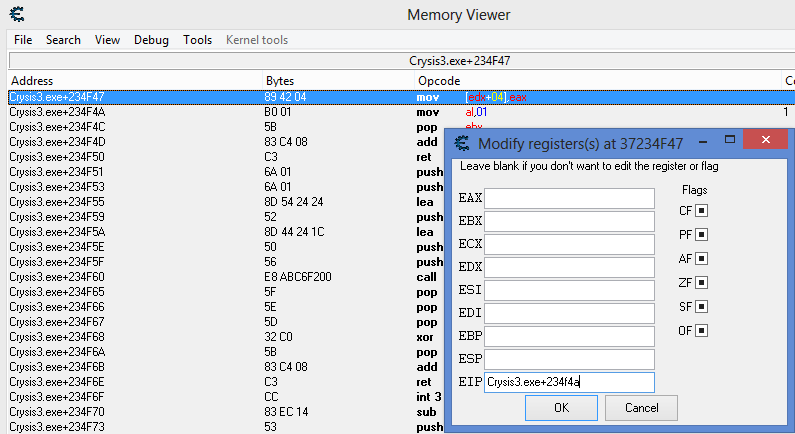Select the highlighted row Crysis3.exe+234F47

pyautogui.click(x=402, y=97)
